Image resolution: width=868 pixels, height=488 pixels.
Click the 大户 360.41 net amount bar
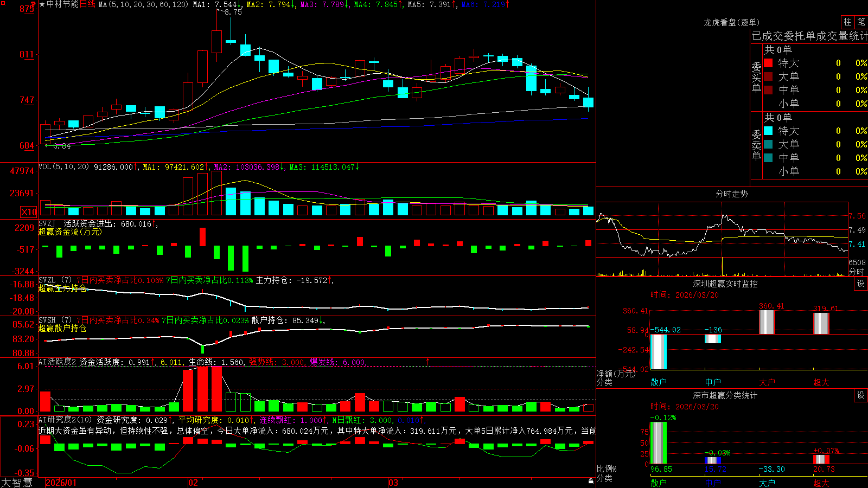(767, 322)
